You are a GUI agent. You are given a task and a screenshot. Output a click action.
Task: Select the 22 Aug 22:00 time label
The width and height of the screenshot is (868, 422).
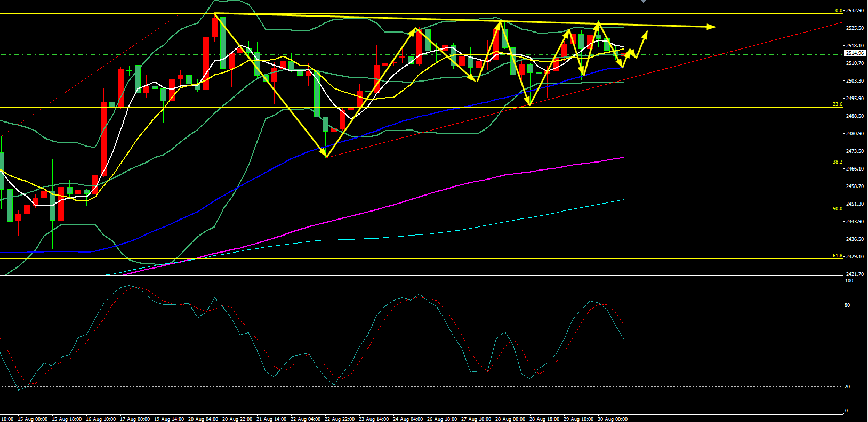tap(340, 419)
